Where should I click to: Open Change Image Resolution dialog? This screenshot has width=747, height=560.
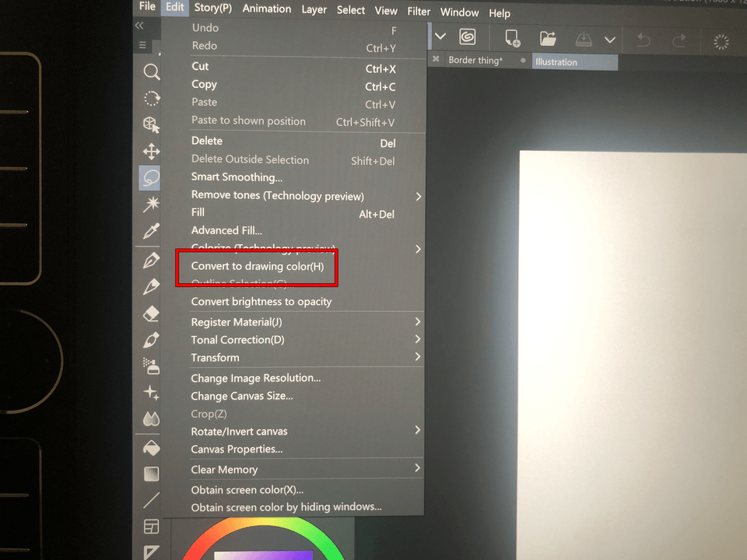(x=256, y=378)
